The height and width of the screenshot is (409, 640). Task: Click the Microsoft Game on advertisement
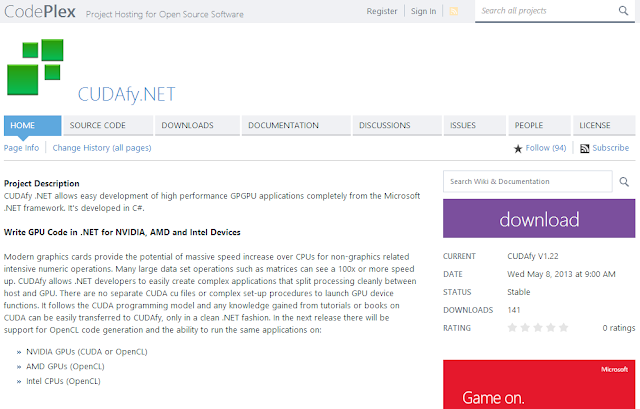(539, 385)
